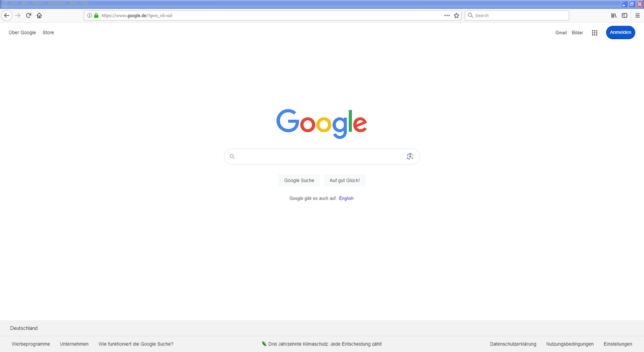Go to the browser home page
The image size is (644, 352).
39,16
